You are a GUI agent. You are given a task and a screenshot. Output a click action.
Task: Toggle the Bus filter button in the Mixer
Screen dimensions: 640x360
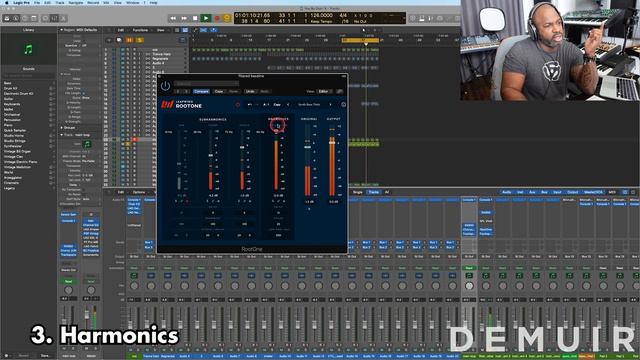(544, 192)
